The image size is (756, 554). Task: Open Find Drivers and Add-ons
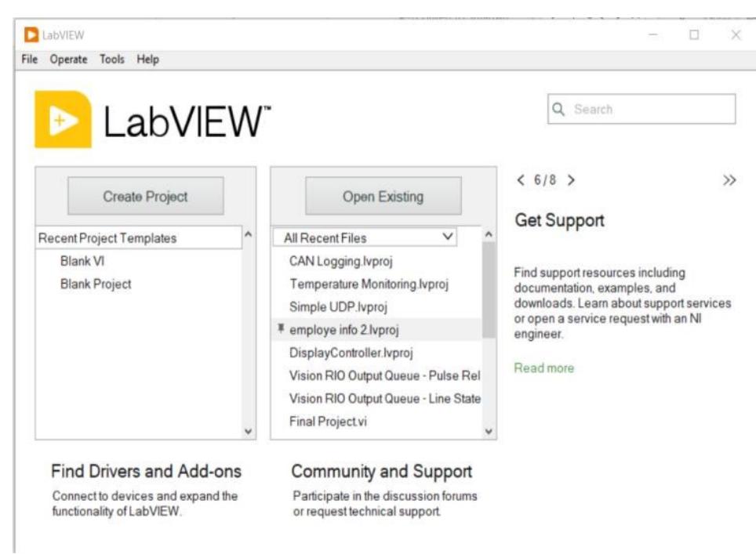pyautogui.click(x=146, y=471)
